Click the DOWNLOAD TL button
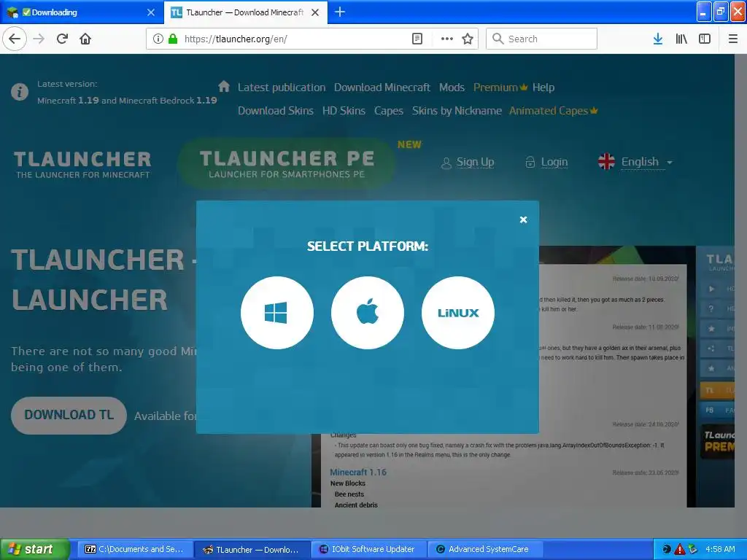 69,415
